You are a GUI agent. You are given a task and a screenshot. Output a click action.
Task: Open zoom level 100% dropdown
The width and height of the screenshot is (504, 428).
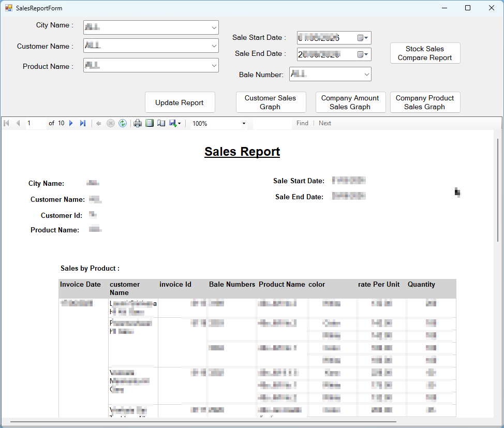pyautogui.click(x=244, y=124)
